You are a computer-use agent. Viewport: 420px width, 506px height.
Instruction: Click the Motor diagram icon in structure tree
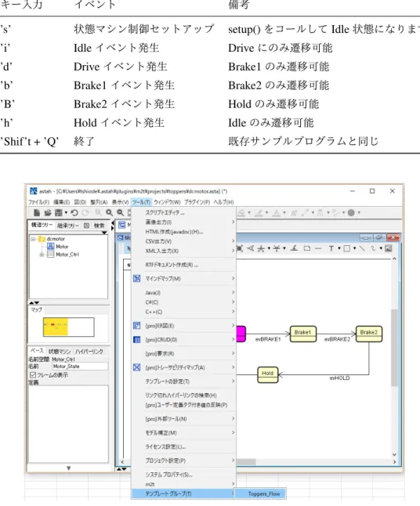click(51, 247)
